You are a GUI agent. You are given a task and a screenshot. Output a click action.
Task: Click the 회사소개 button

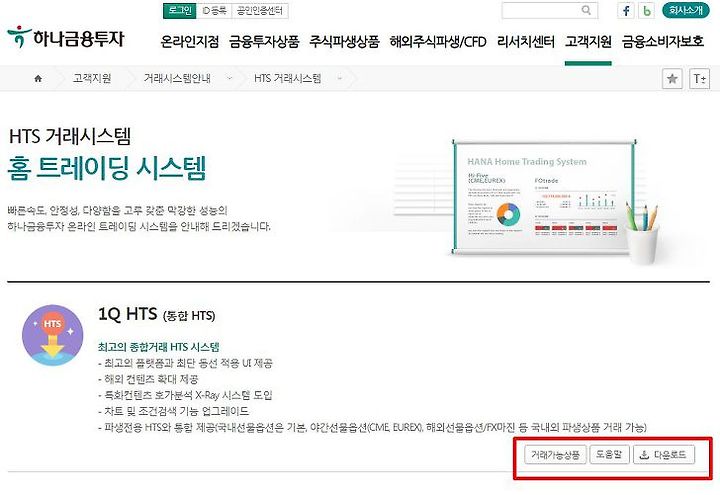coord(686,10)
